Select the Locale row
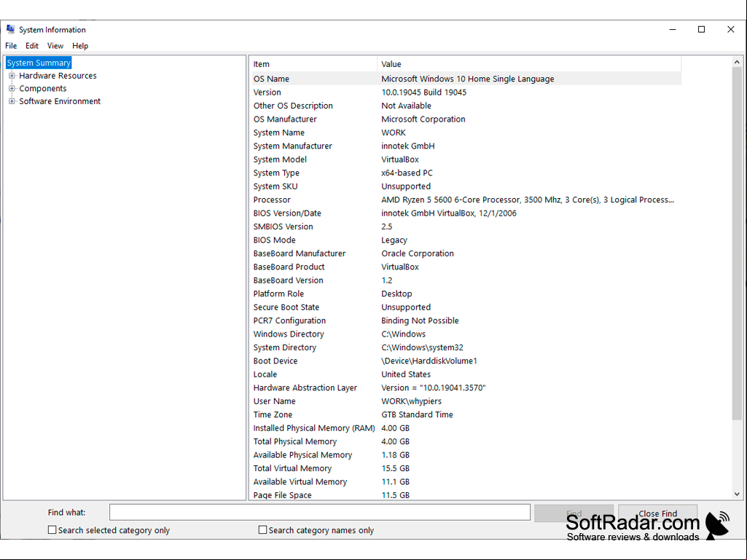The image size is (747, 560). coord(467,374)
